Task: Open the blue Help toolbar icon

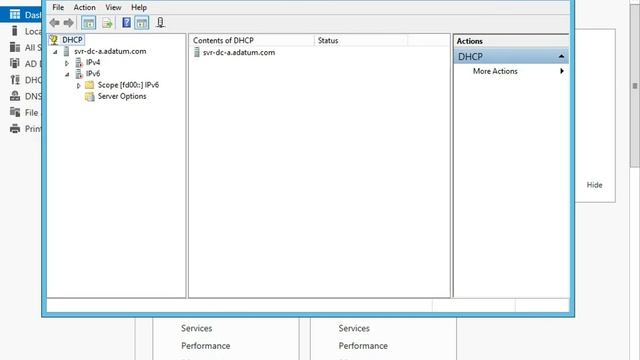Action: 127,22
